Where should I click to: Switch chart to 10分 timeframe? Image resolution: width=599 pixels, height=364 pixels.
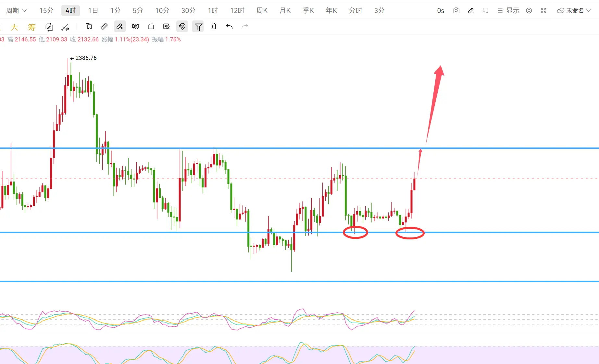click(x=162, y=11)
